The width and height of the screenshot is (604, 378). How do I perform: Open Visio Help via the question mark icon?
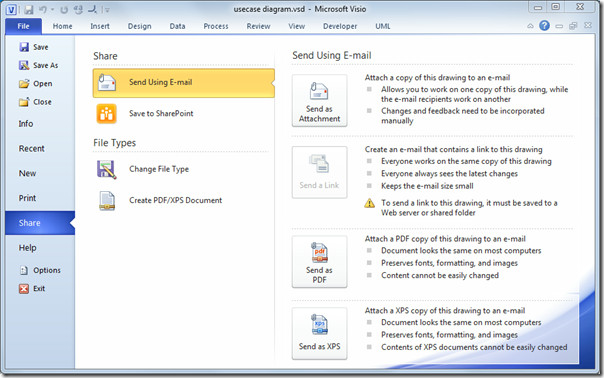pos(544,26)
